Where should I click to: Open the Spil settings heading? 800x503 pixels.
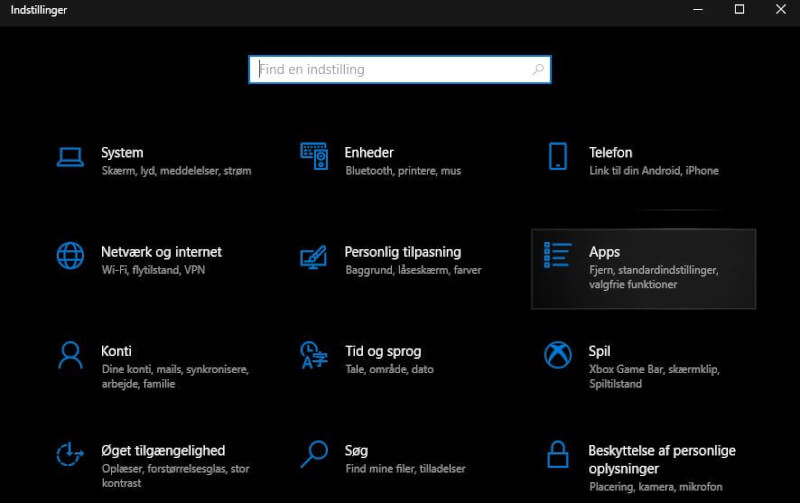click(599, 351)
